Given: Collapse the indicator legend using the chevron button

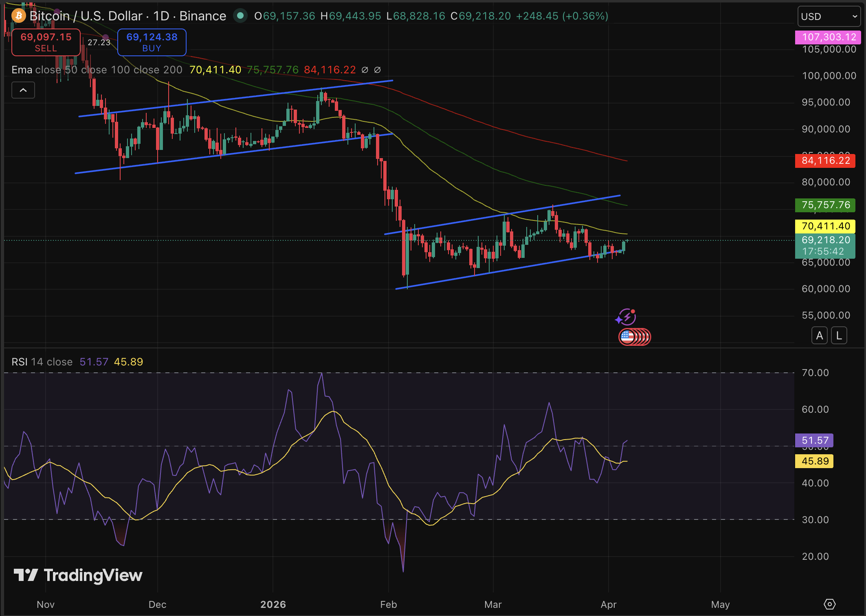Looking at the screenshot, I should (23, 90).
